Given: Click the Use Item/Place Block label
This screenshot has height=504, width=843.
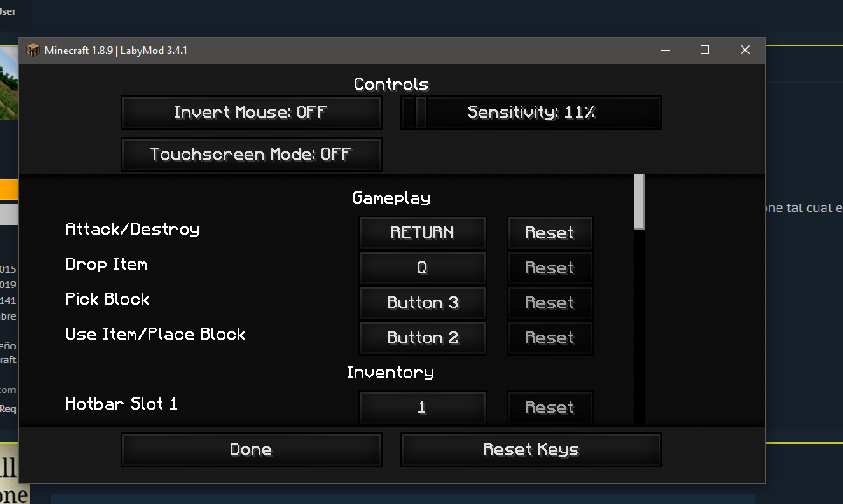Looking at the screenshot, I should pos(155,335).
